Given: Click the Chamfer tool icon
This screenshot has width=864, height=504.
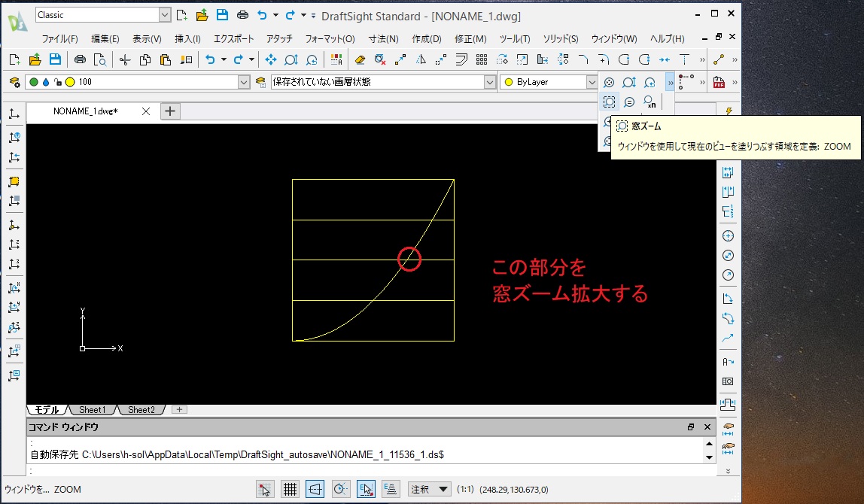Looking at the screenshot, I should point(583,59).
